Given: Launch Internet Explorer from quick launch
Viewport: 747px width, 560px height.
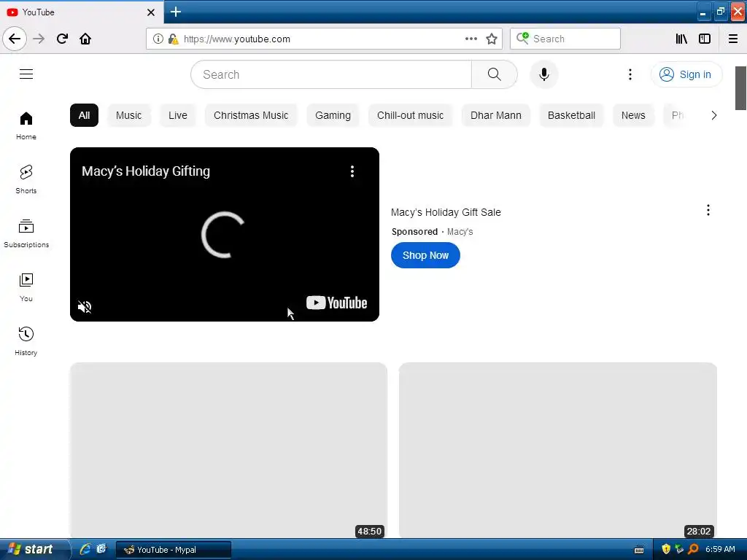Looking at the screenshot, I should [85, 549].
